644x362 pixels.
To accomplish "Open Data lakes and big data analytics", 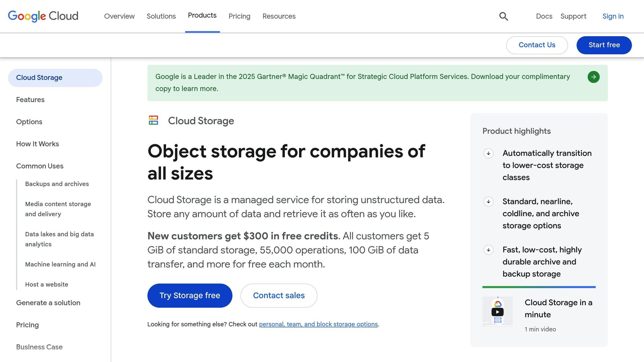I will [x=59, y=239].
